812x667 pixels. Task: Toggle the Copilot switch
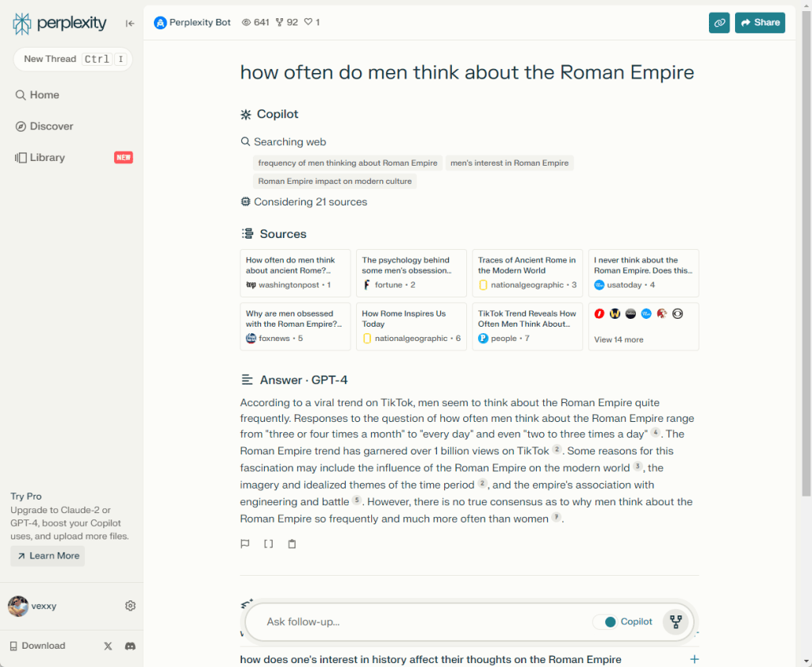605,622
